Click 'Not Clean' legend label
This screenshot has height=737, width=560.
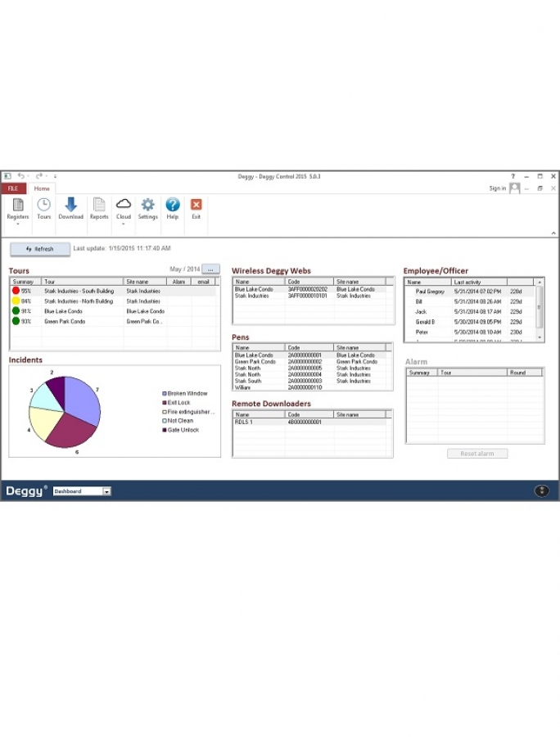tap(180, 421)
